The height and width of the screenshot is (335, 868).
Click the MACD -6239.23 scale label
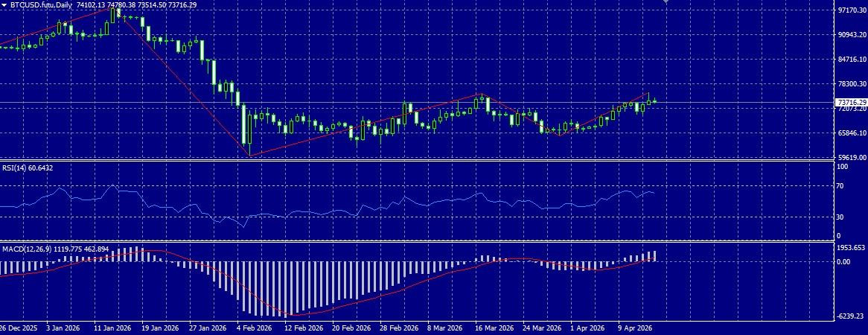[x=852, y=316]
